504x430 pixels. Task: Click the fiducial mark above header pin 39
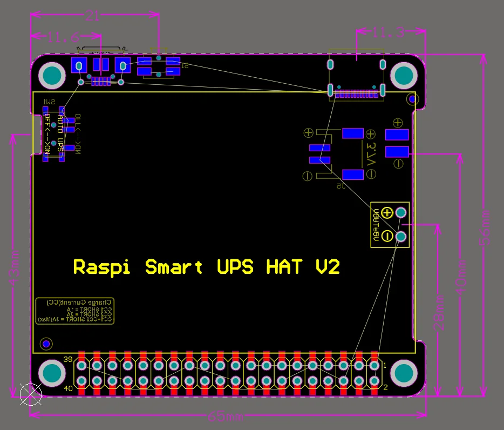[x=46, y=344]
